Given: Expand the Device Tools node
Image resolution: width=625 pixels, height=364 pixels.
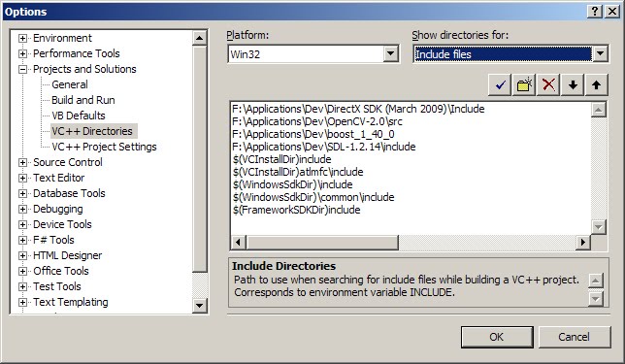Looking at the screenshot, I should (x=22, y=225).
